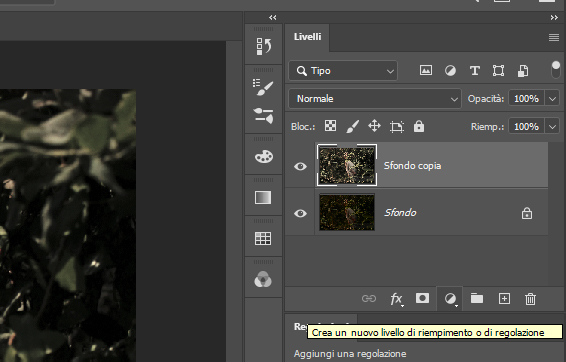Click the Sfondo copia layer name
This screenshot has height=362, width=566.
pyautogui.click(x=412, y=166)
